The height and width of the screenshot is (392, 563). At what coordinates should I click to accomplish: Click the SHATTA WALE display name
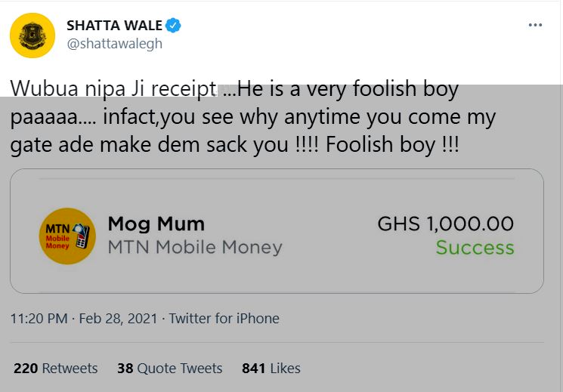[x=114, y=26]
